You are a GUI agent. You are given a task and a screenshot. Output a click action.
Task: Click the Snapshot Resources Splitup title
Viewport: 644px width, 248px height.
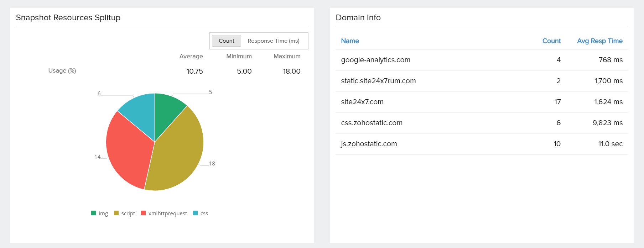68,18
